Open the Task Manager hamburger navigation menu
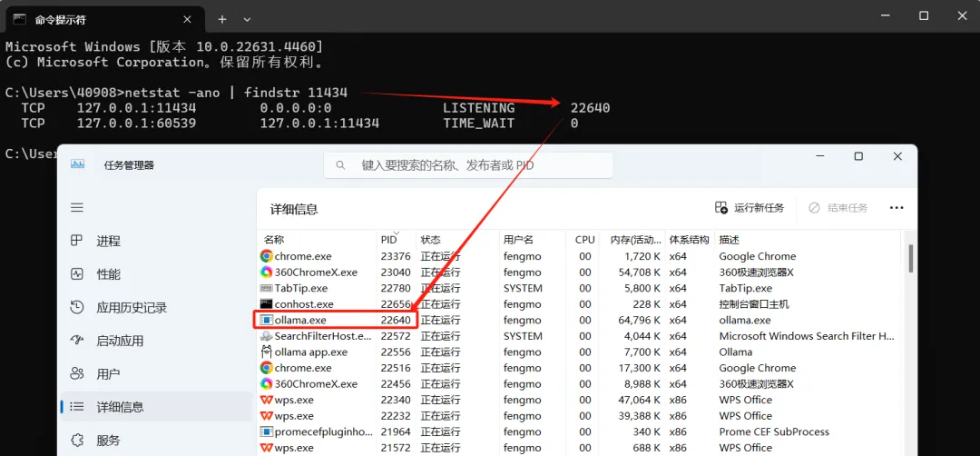 click(x=77, y=208)
